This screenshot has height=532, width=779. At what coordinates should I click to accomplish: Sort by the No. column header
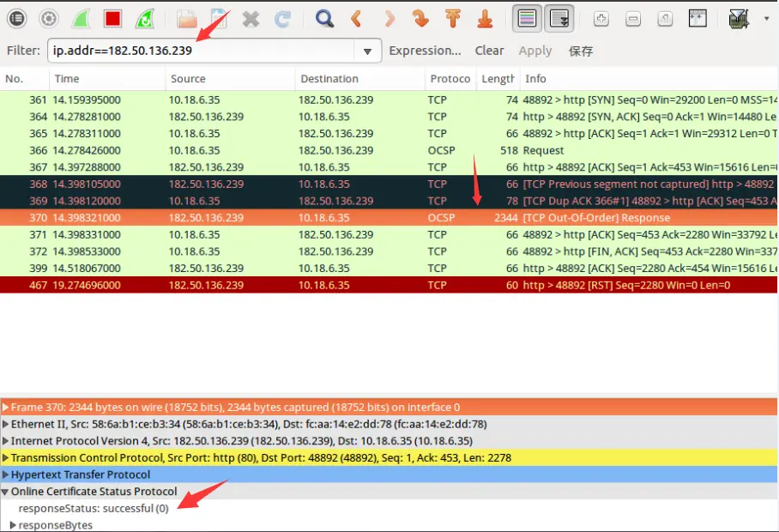click(x=24, y=78)
